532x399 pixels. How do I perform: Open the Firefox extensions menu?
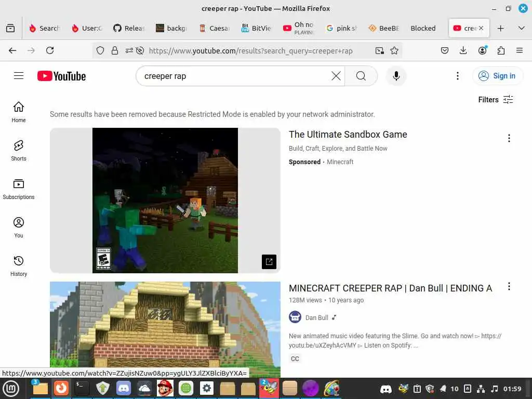(x=501, y=50)
